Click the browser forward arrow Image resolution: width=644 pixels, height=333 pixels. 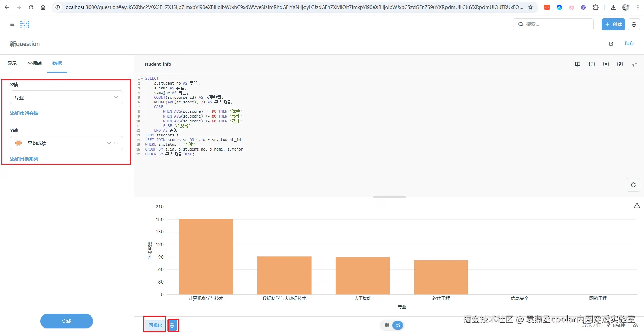tap(19, 7)
